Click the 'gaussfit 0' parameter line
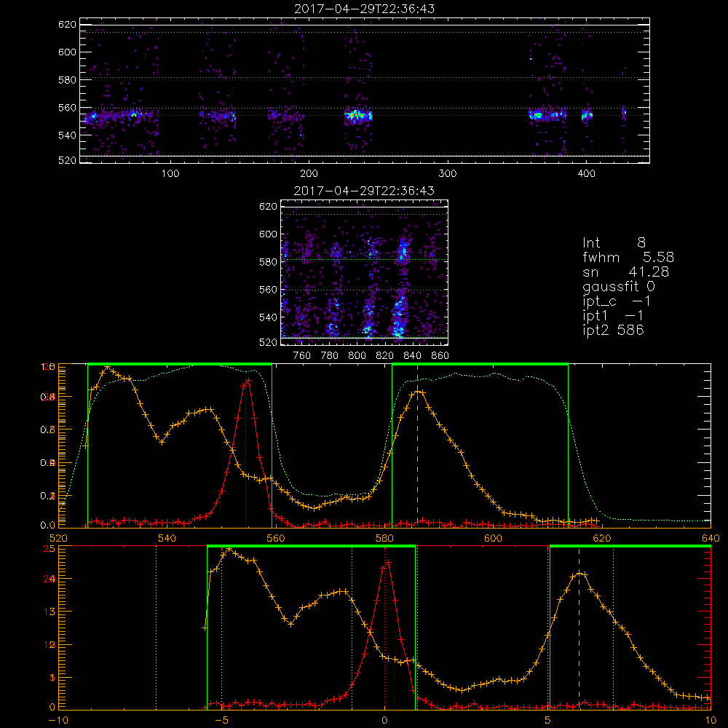Image resolution: width=728 pixels, height=728 pixels. coord(619,287)
